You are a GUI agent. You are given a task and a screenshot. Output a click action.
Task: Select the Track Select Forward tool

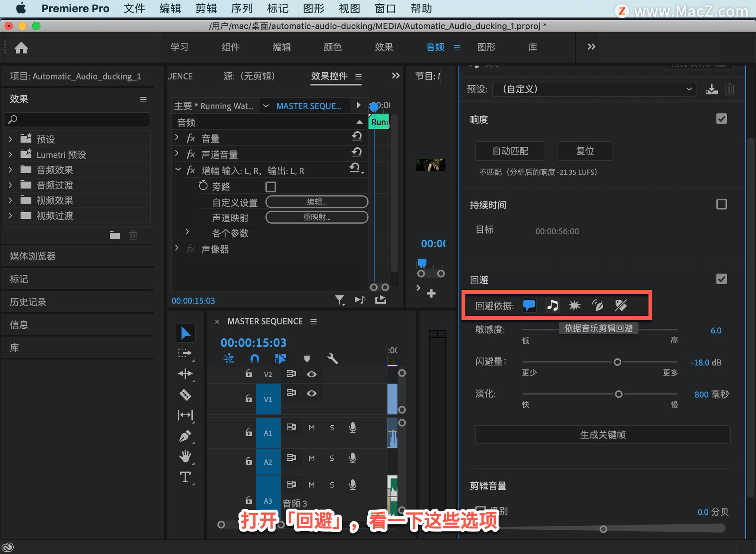click(x=185, y=353)
